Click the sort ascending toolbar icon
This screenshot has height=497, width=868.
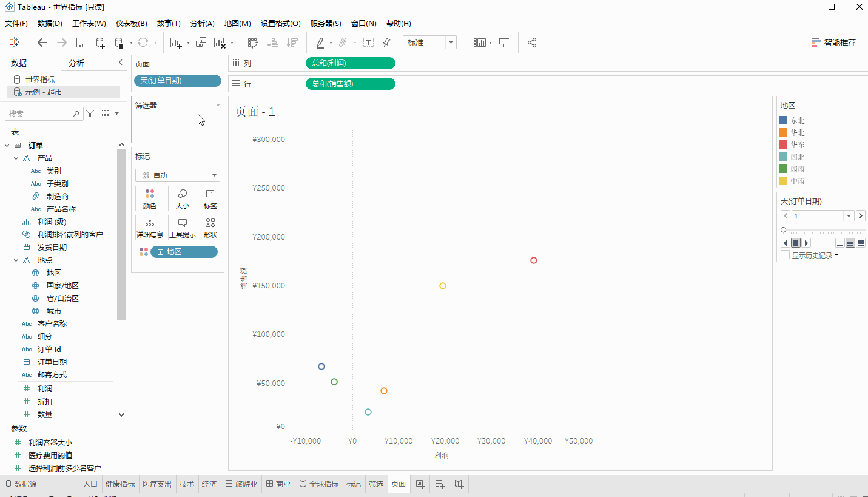click(273, 42)
